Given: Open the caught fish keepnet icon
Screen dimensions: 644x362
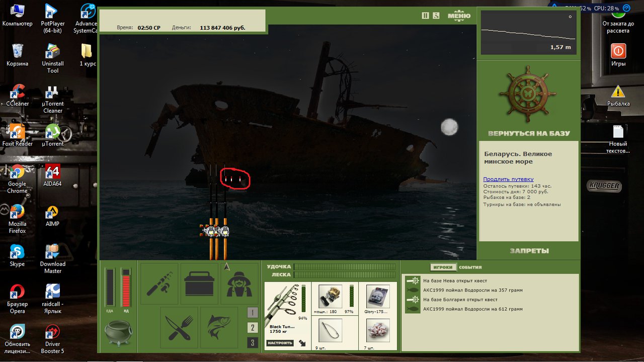Looking at the screenshot, I should click(x=219, y=328).
